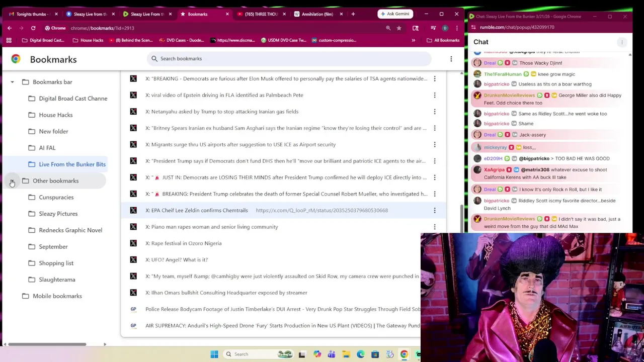Viewport: 644px width, 362px height.
Task: Open the Chrome apps grid in the bookmarks bar
Action: tap(9, 40)
